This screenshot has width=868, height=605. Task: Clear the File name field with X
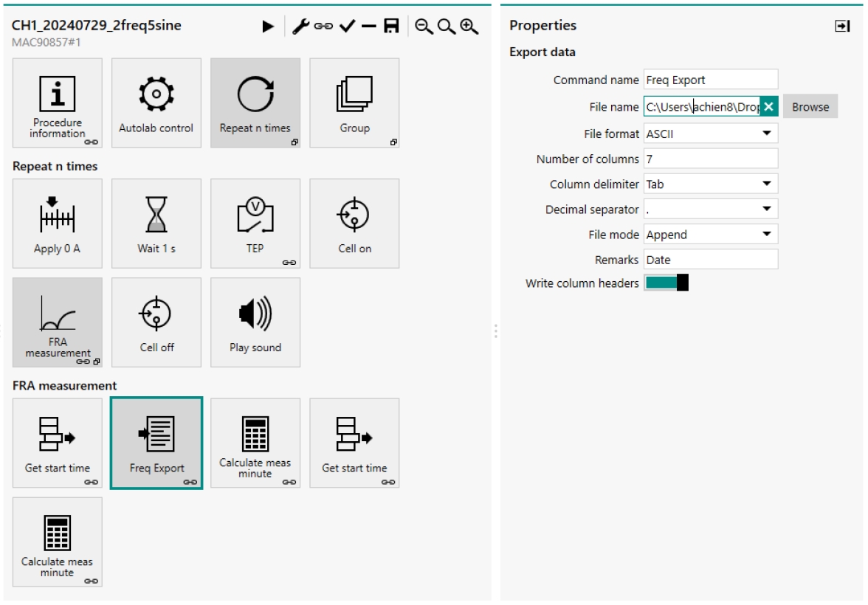[769, 107]
